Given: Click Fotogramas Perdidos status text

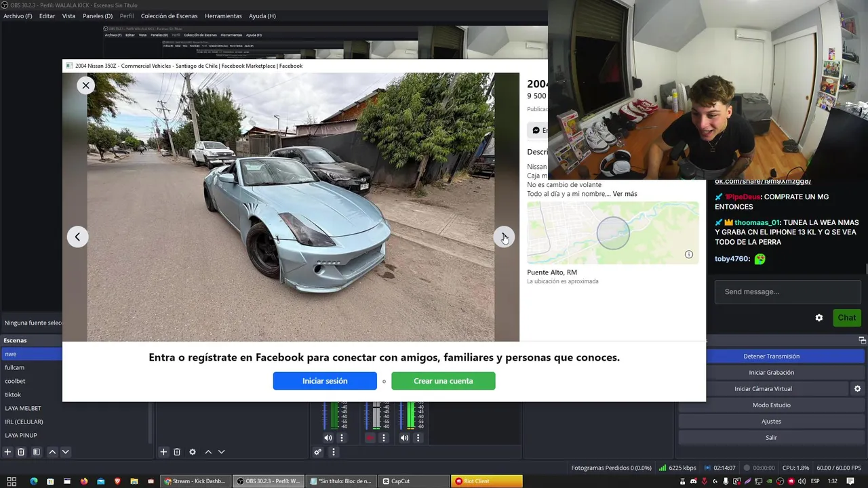Looking at the screenshot, I should 611,468.
